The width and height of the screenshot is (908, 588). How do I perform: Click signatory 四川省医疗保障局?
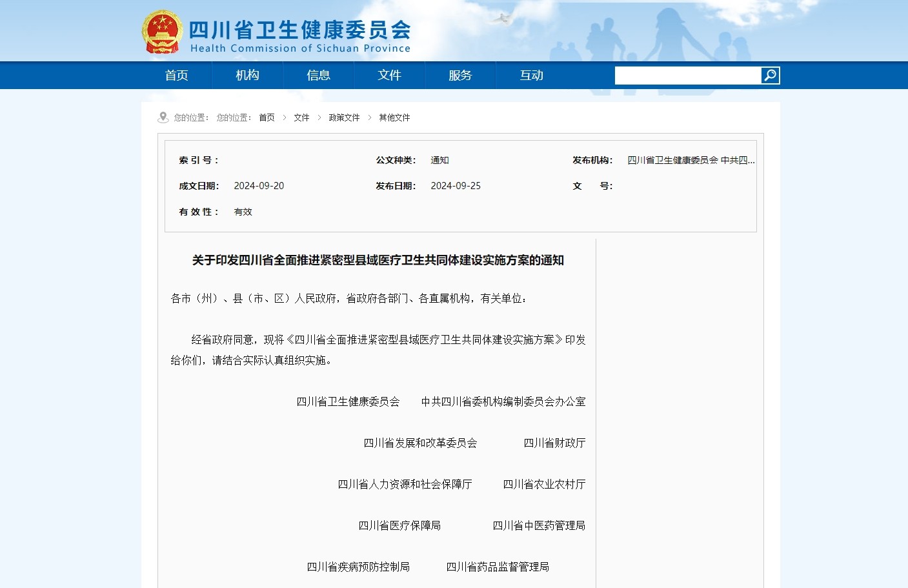pyautogui.click(x=399, y=525)
